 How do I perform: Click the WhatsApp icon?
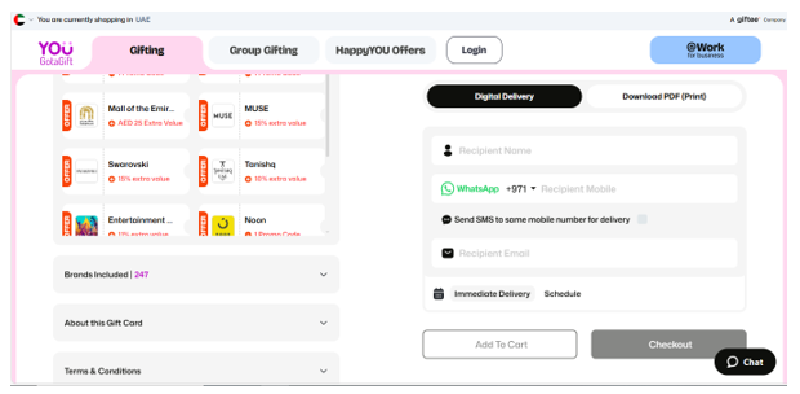[447, 189]
